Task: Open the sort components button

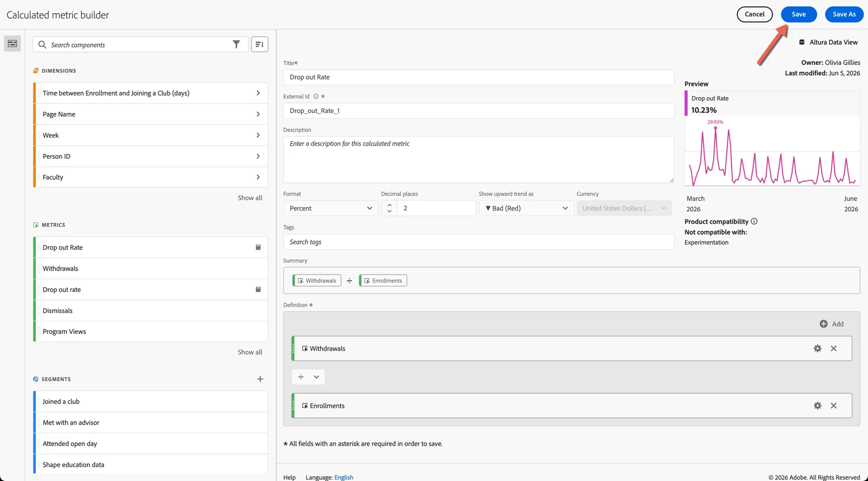Action: [x=260, y=44]
